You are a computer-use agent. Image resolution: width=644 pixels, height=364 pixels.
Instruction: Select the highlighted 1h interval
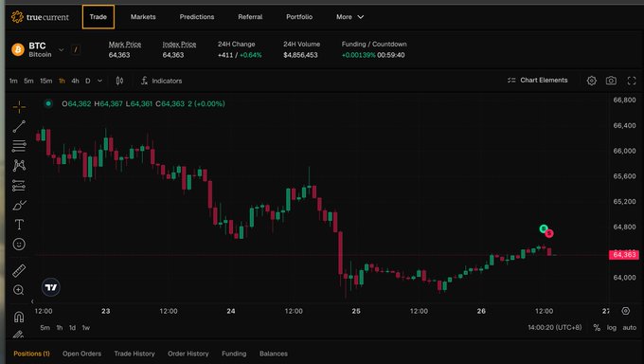62,81
